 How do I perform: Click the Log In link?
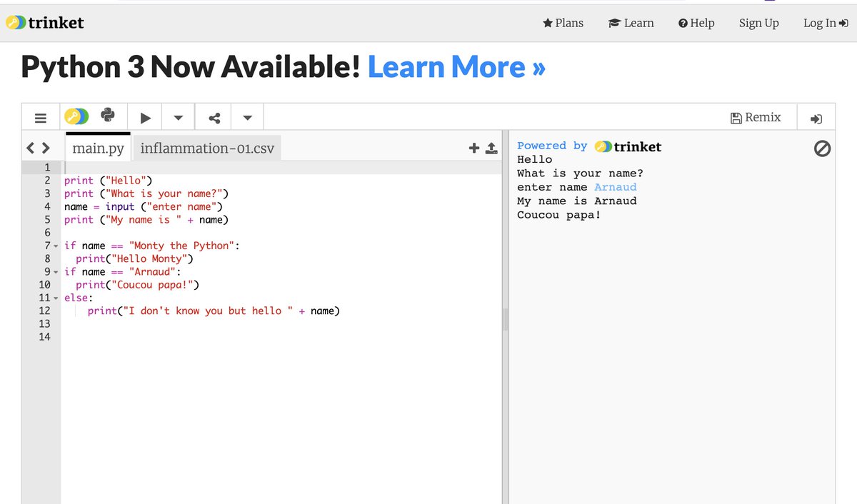tap(826, 23)
